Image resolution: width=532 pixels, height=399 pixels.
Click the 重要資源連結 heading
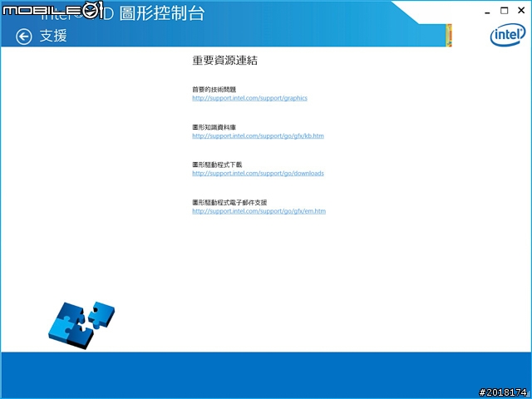tap(224, 61)
